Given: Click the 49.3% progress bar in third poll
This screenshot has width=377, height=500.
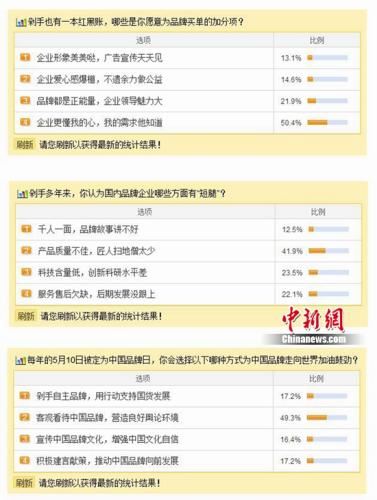Looking at the screenshot, I should [x=327, y=417].
